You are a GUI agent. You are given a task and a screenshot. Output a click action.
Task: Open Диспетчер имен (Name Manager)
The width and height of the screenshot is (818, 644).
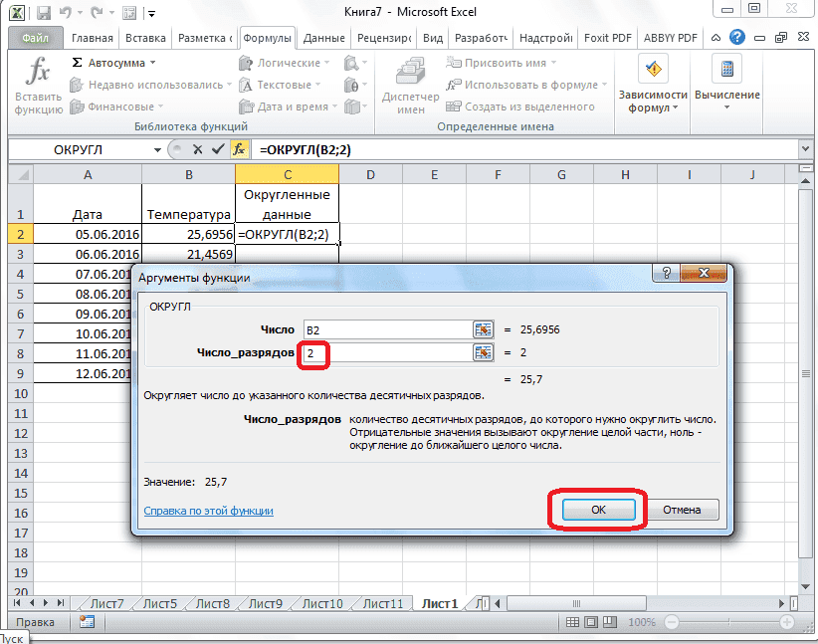410,85
